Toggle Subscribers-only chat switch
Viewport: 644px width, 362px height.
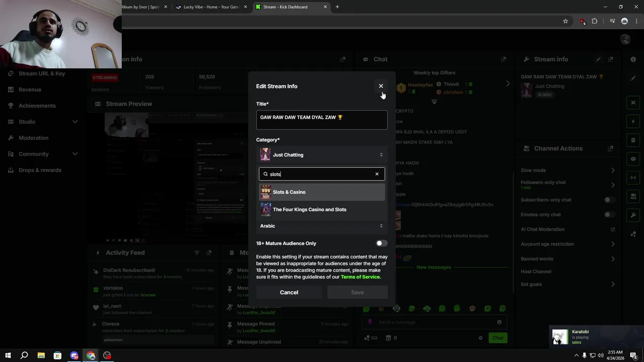point(609,200)
